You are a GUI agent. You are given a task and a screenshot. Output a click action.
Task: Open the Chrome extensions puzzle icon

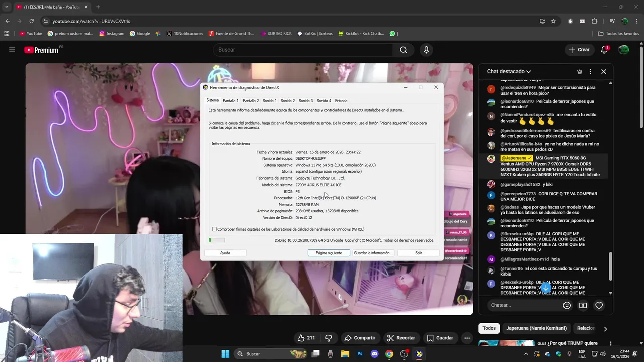click(595, 21)
